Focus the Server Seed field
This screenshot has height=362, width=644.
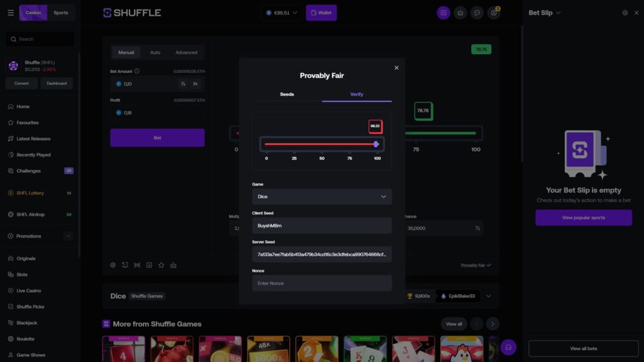coord(322,255)
